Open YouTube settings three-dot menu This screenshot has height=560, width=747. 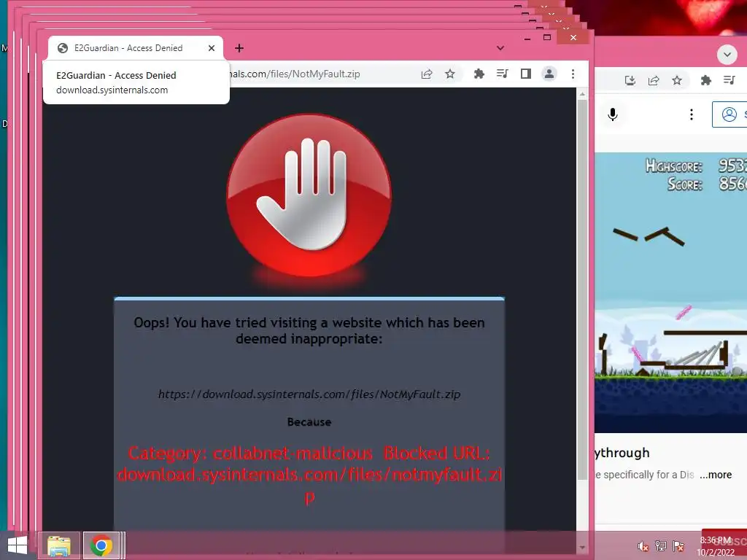pyautogui.click(x=692, y=114)
